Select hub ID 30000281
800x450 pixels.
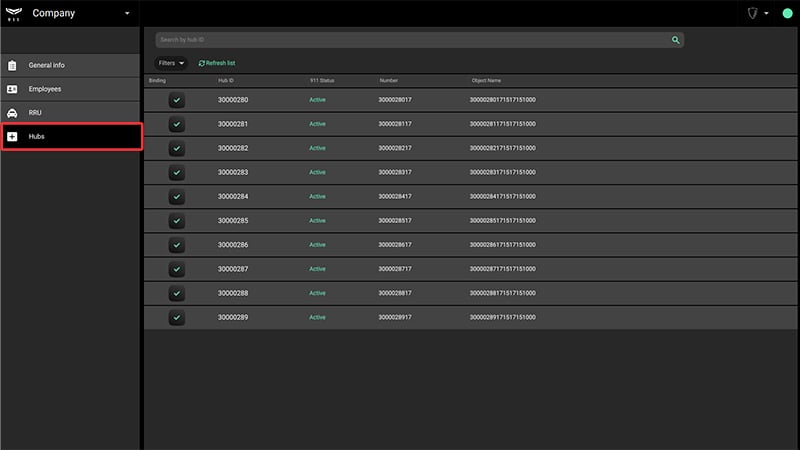tap(233, 124)
